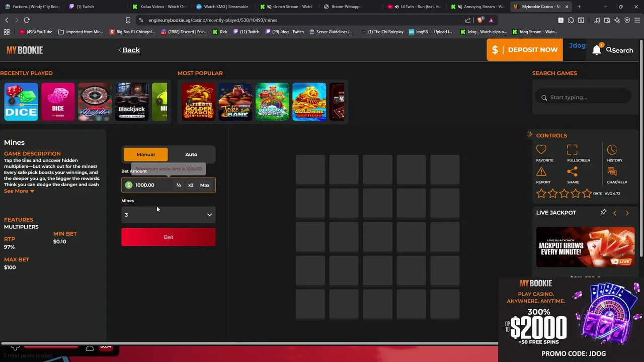Open the browser hamburger menu

(x=637, y=20)
